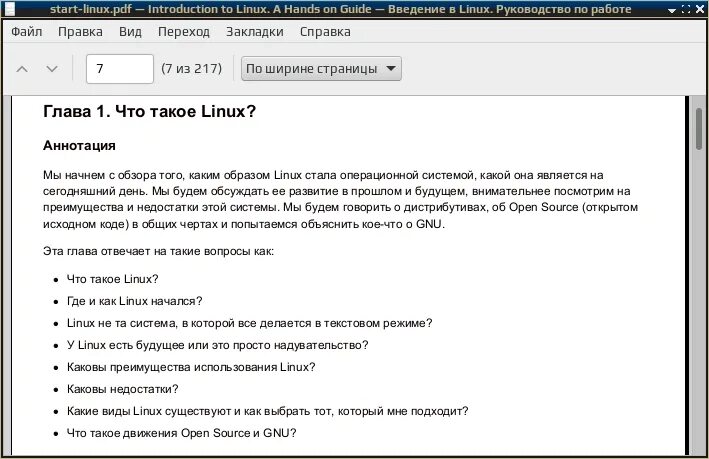Click the bullet «У Linux есть будущее...»
The image size is (709, 459).
[217, 345]
